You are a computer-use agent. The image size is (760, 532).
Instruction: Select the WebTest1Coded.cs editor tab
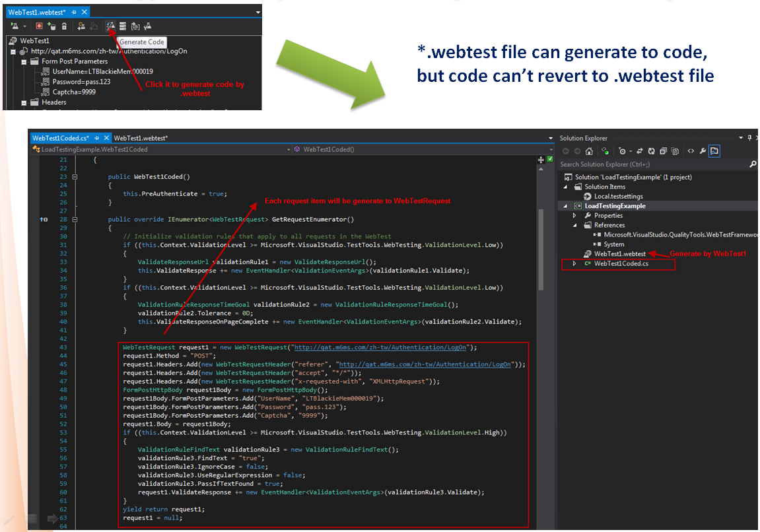pyautogui.click(x=61, y=138)
